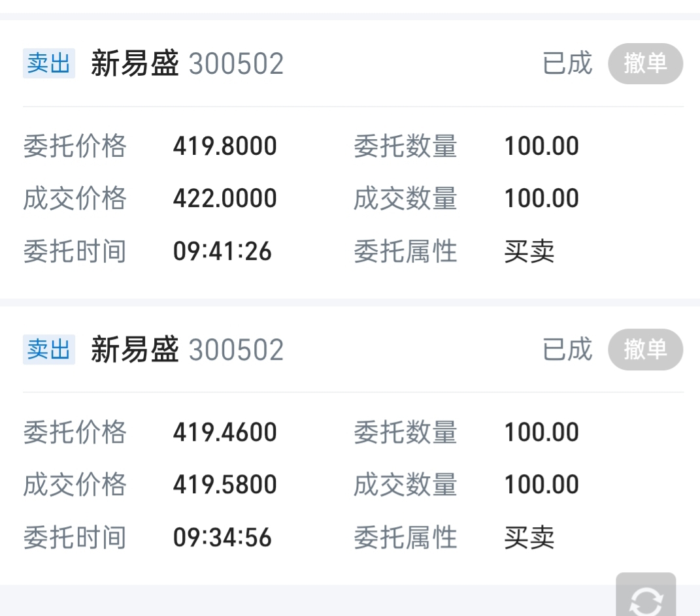This screenshot has height=616, width=700.
Task: Click 撤单 button on the 09:41:26 order
Action: 646,63
